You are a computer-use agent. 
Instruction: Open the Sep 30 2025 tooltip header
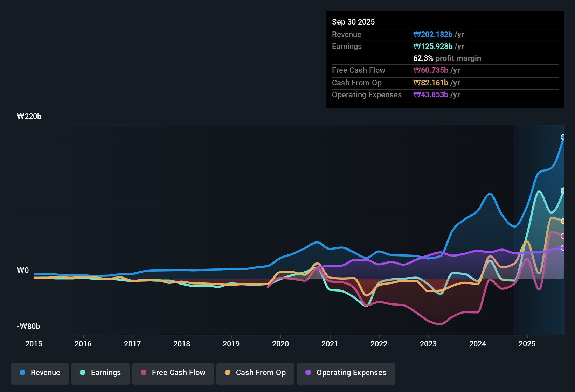coord(353,22)
